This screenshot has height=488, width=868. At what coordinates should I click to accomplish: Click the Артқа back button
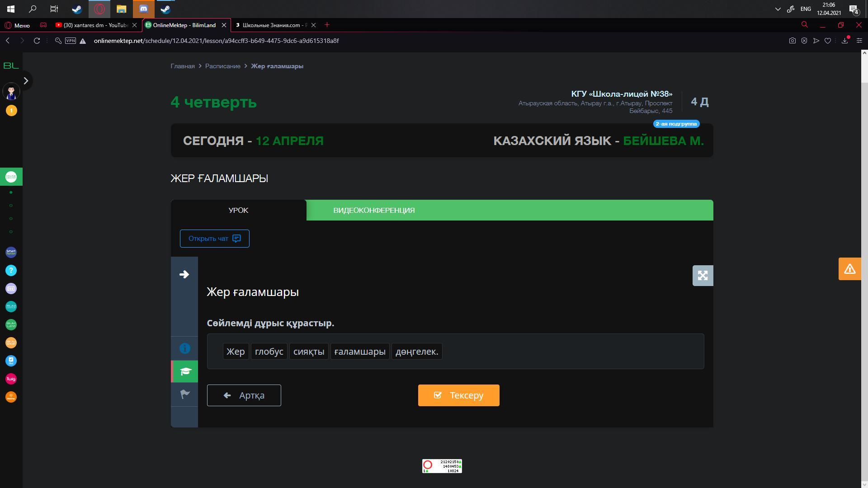pos(244,395)
